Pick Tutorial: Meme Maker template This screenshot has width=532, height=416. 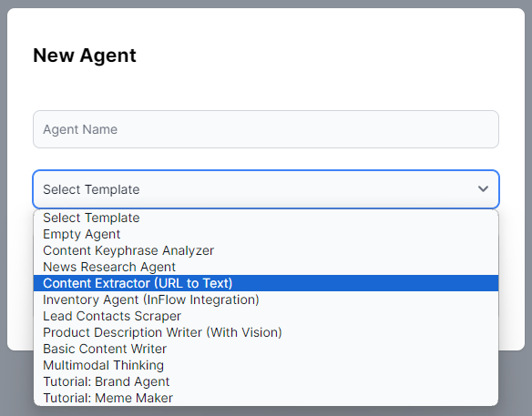click(266, 398)
